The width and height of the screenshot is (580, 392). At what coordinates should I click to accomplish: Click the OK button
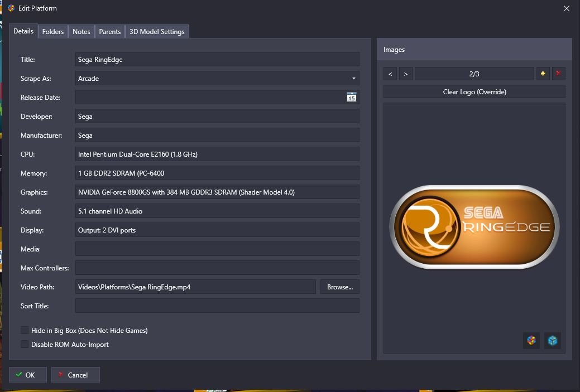(28, 375)
